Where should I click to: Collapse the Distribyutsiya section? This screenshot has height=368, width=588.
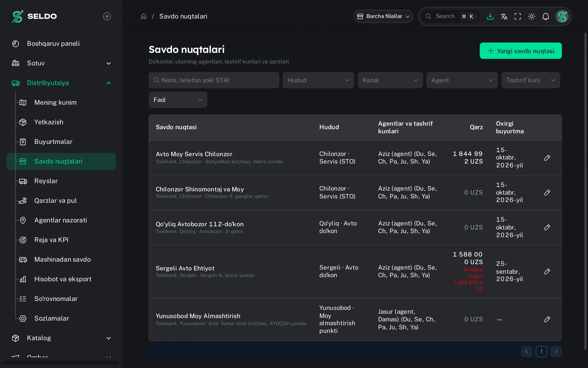(x=61, y=83)
